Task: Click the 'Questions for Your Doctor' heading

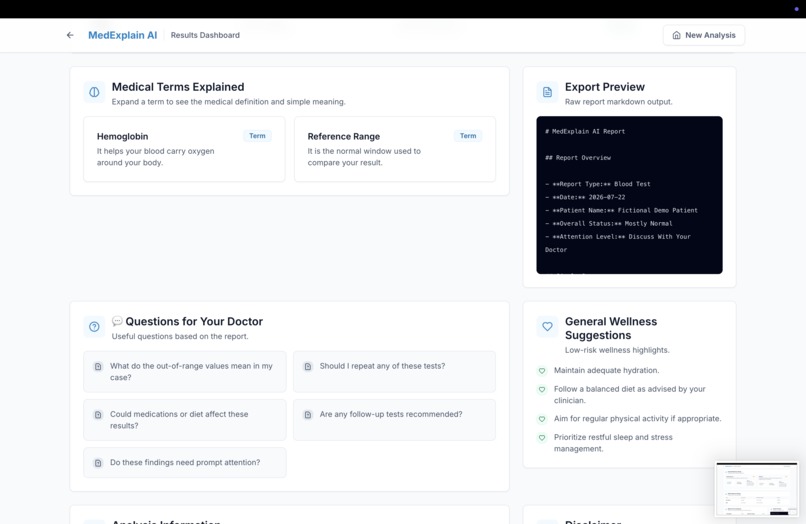Action: click(x=194, y=321)
